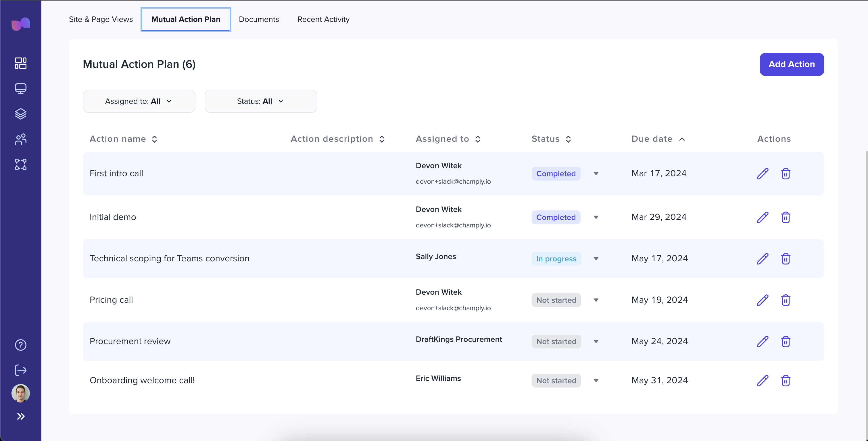Click the 'Onboarding welcome call!' action name
This screenshot has width=868, height=441.
coord(142,380)
